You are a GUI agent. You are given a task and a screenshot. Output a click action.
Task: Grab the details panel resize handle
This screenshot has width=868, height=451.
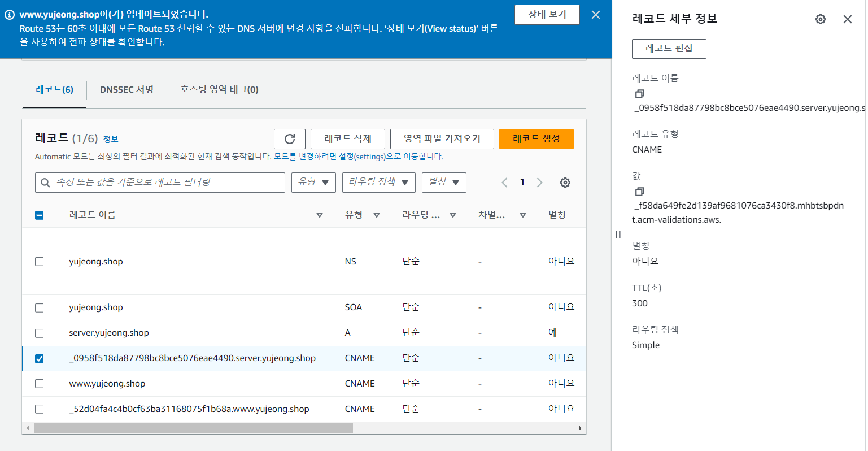[x=618, y=235]
